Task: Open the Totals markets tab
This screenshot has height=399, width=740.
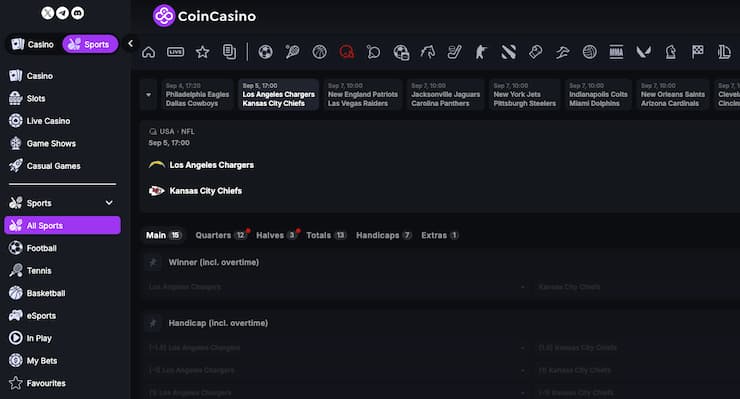Action: tap(326, 235)
